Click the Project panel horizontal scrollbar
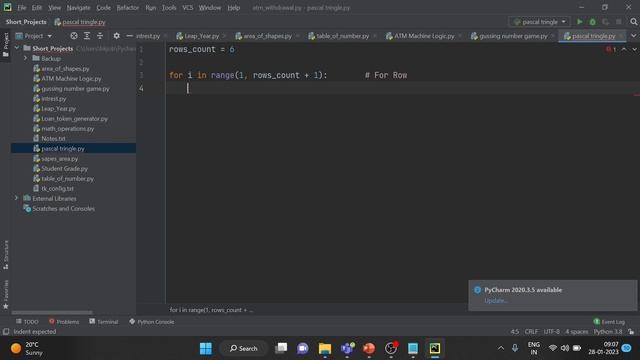 [x=52, y=313]
